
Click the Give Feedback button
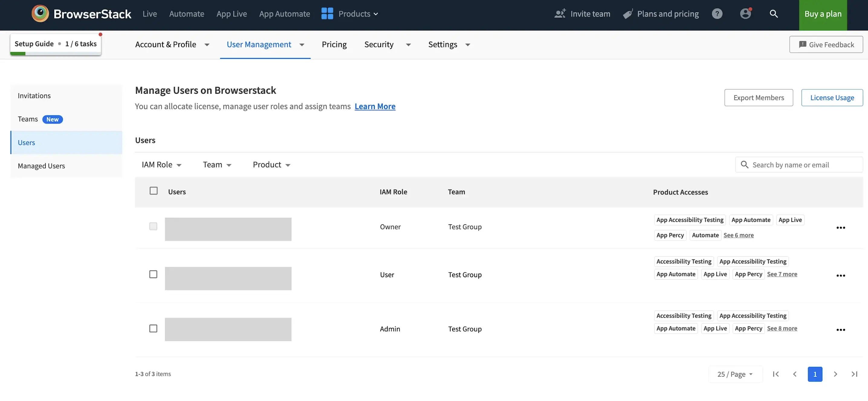[x=826, y=44]
